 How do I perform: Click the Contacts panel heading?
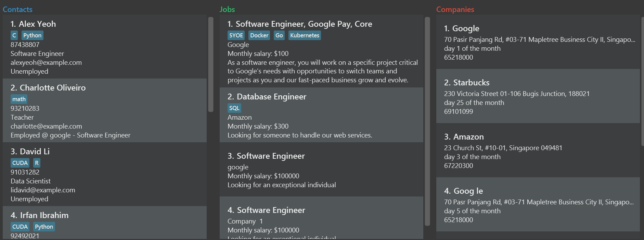(x=17, y=9)
